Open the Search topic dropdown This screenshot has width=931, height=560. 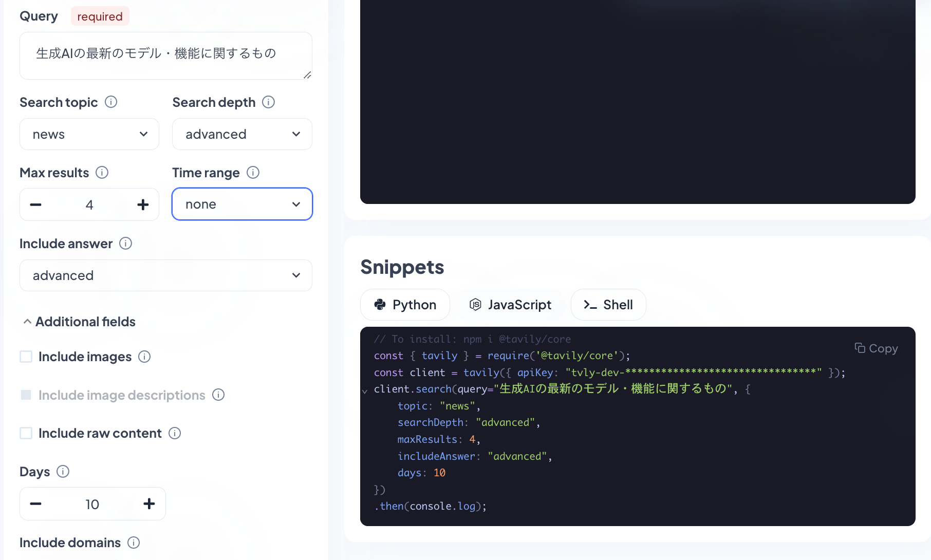[89, 134]
